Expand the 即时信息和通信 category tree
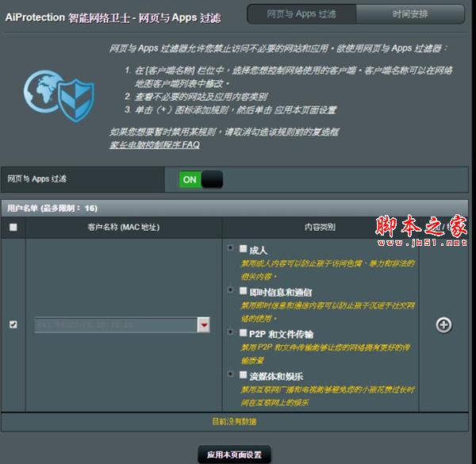The width and height of the screenshot is (476, 464). [x=230, y=290]
